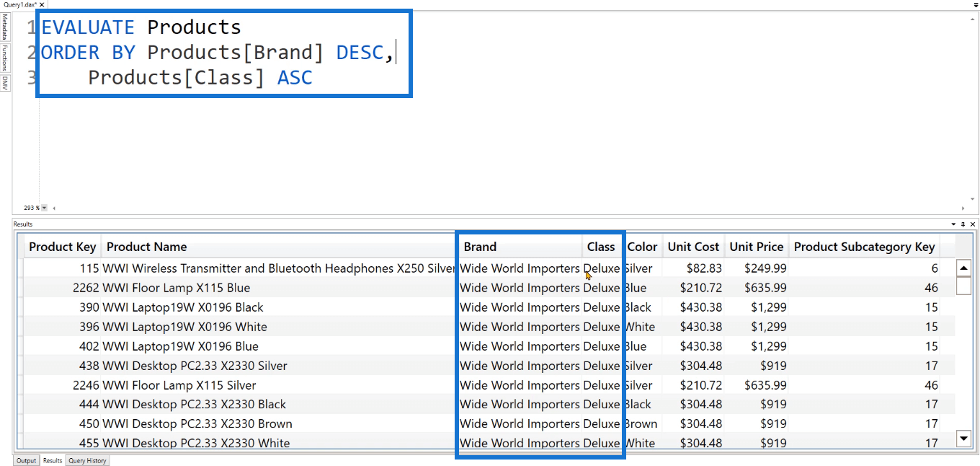The width and height of the screenshot is (980, 466).
Task: Open the editor zoom percentage dropdown
Action: [x=45, y=208]
